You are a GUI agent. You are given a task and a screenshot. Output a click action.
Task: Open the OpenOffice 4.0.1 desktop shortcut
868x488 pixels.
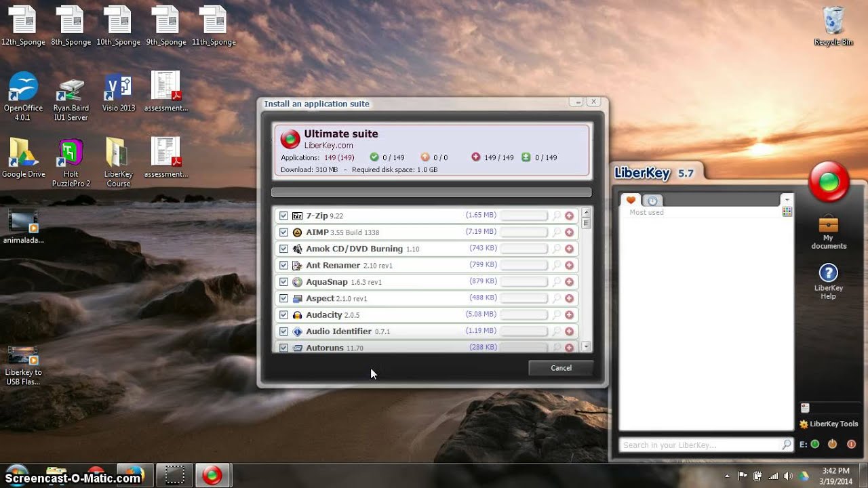pyautogui.click(x=23, y=96)
